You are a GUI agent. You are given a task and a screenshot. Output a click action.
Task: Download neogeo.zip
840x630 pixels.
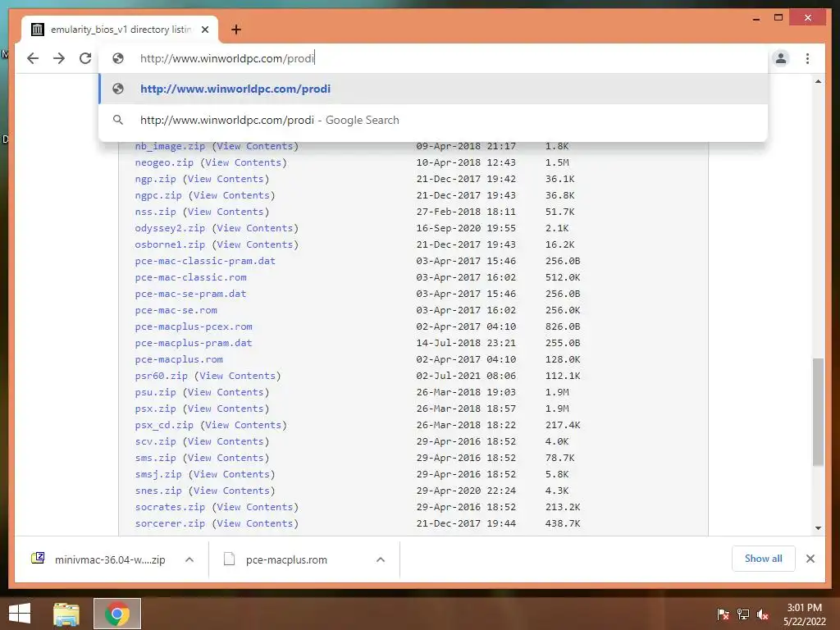point(164,162)
